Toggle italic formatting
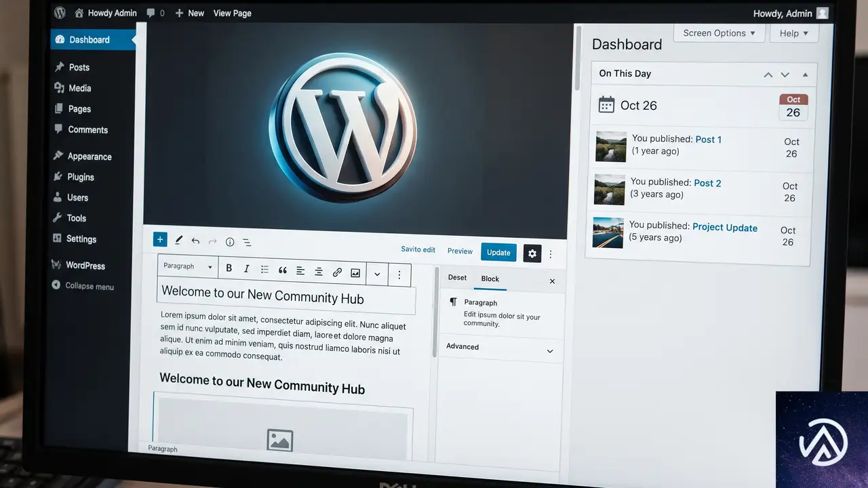 pyautogui.click(x=247, y=269)
